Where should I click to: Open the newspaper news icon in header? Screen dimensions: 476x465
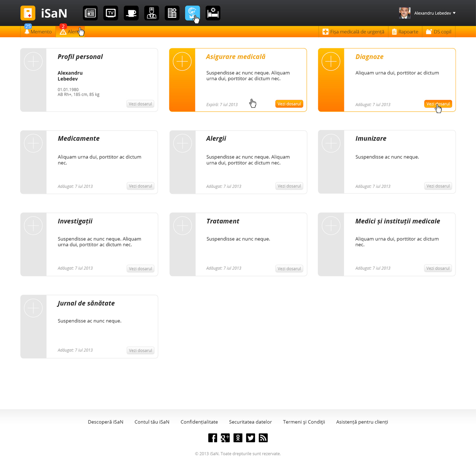pos(90,13)
